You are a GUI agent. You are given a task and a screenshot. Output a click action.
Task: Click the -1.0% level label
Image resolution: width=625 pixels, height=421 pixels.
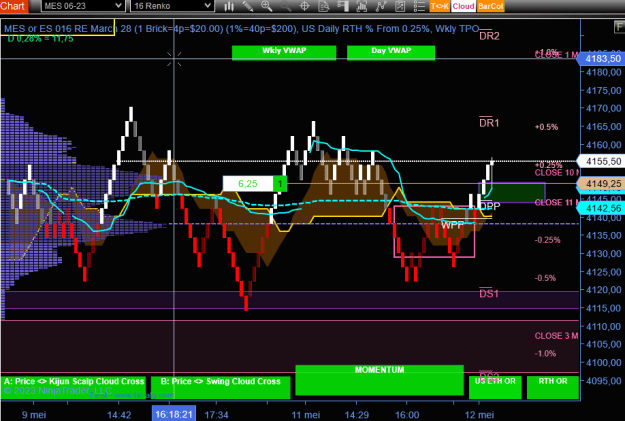click(545, 354)
